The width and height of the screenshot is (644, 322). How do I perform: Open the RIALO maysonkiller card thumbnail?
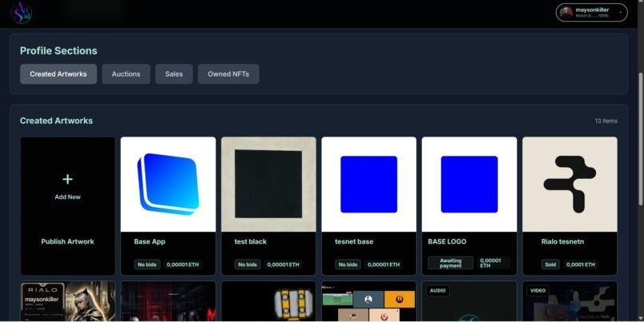click(x=68, y=301)
